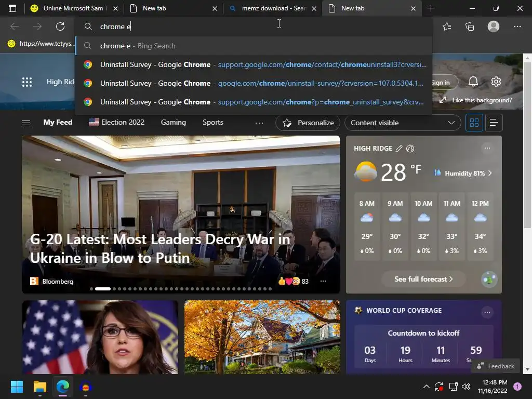Open See full forecast link
This screenshot has width=532, height=399.
[x=423, y=279]
